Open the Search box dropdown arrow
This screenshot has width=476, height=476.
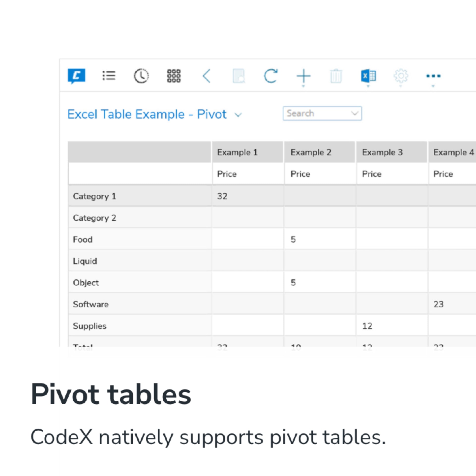point(355,114)
